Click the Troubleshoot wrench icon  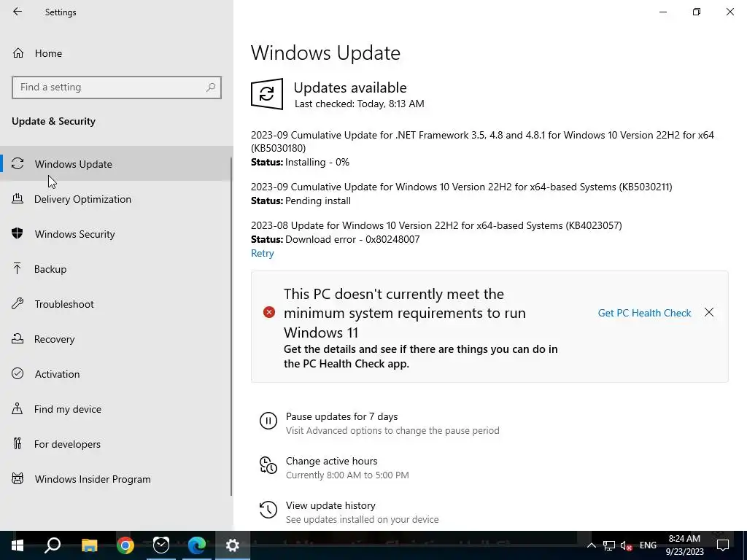[x=18, y=304]
